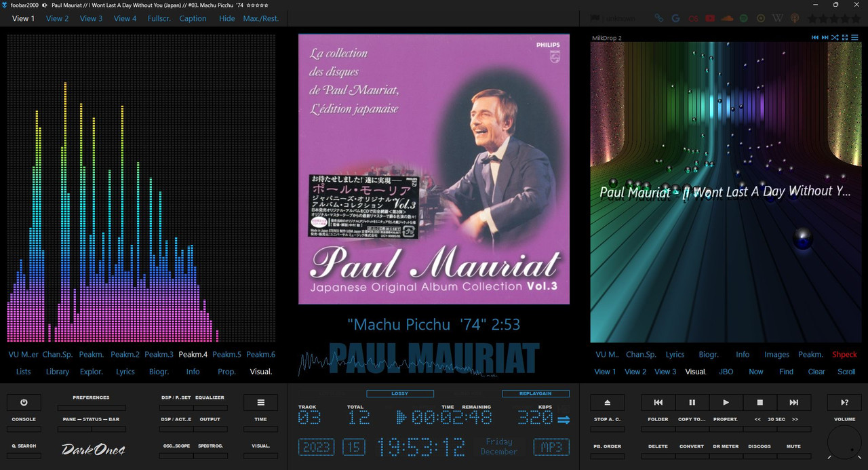Select the Peakm.6 tab
This screenshot has height=470, width=868.
(x=260, y=354)
